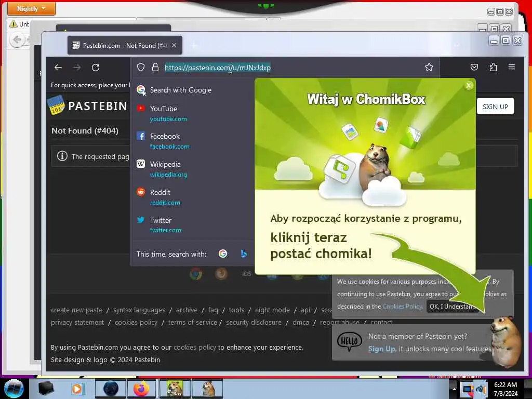Screen dimensions: 532x399
Task: Open the tracking protection shield icon
Action: pyautogui.click(x=141, y=67)
